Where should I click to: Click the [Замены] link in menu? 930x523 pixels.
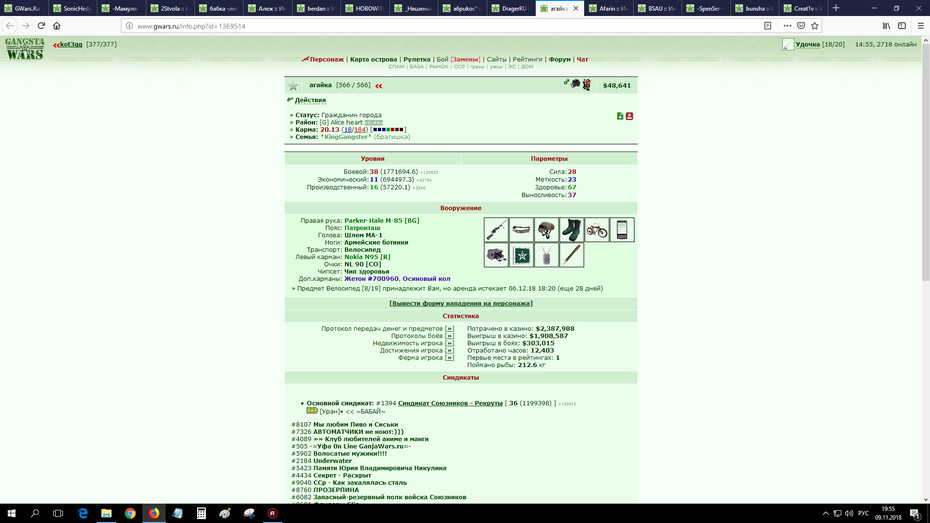pyautogui.click(x=465, y=59)
